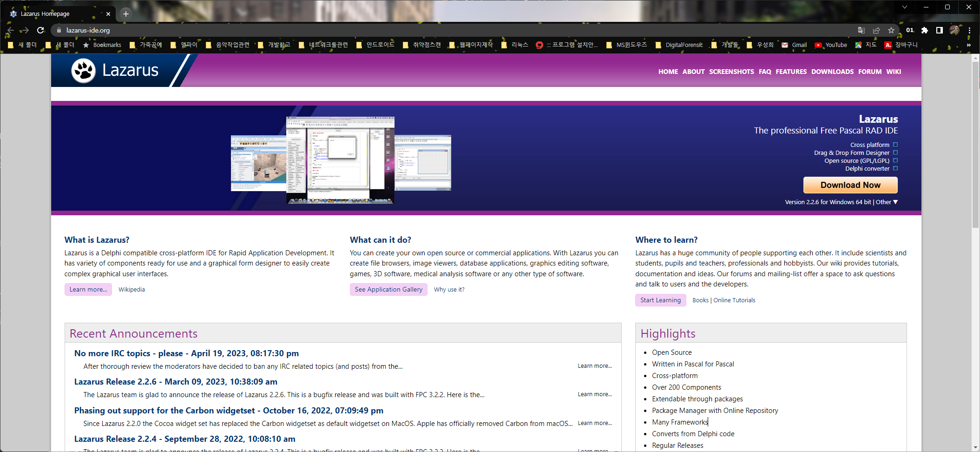Click the share page icon in address bar
The width and height of the screenshot is (980, 452).
tap(876, 30)
